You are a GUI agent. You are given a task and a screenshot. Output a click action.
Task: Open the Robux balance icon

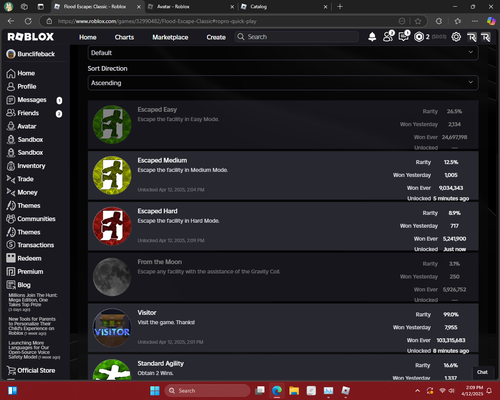419,37
